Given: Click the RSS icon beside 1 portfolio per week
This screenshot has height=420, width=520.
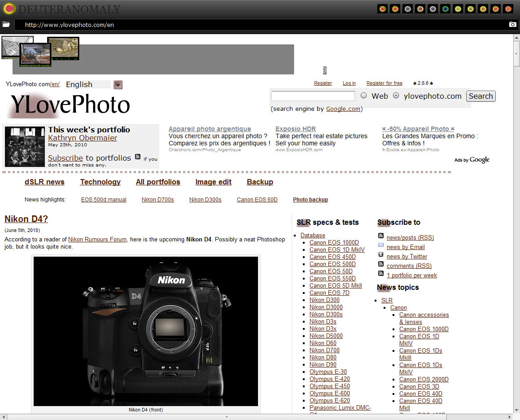Looking at the screenshot, I should tap(381, 273).
